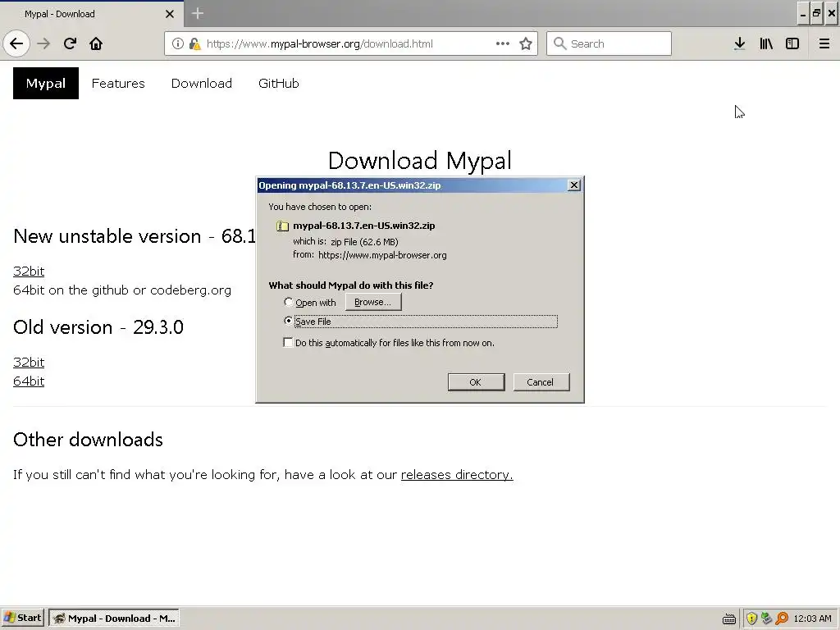
Task: Click the Browse... button
Action: pyautogui.click(x=373, y=302)
